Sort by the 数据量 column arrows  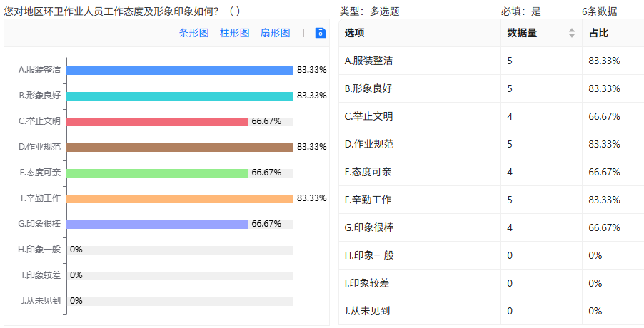pyautogui.click(x=571, y=33)
